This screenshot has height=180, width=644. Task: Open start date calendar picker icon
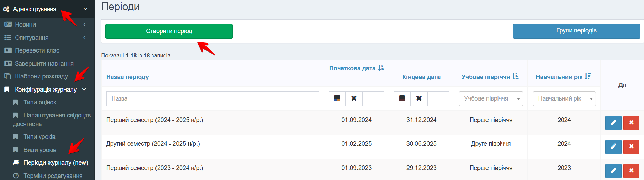(x=337, y=98)
